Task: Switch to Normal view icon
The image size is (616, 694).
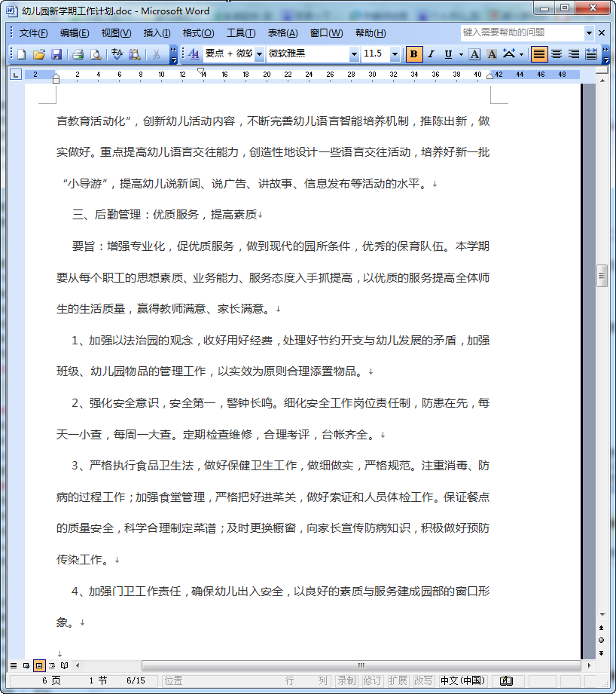Action: pos(14,665)
